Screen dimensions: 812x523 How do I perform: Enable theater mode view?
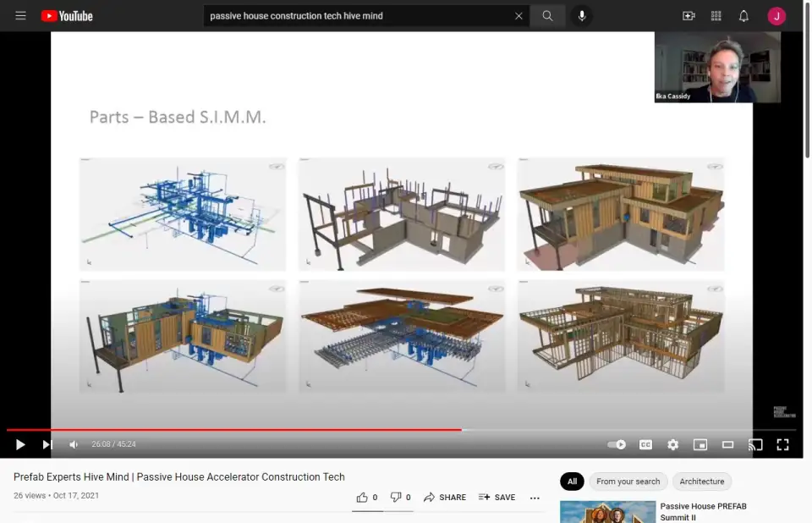[727, 444]
